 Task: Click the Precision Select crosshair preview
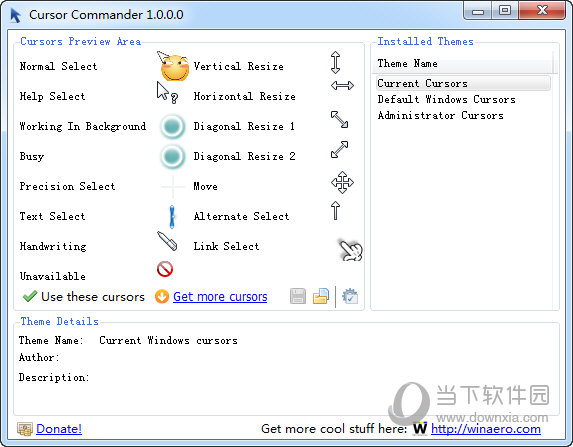(x=172, y=186)
